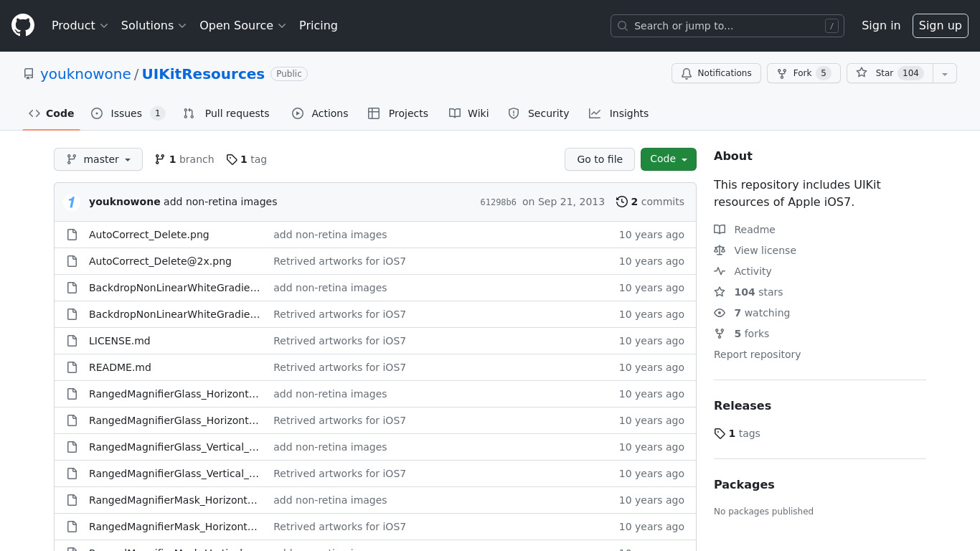Switch to the Issues tab
The width and height of the screenshot is (980, 551).
pyautogui.click(x=127, y=113)
